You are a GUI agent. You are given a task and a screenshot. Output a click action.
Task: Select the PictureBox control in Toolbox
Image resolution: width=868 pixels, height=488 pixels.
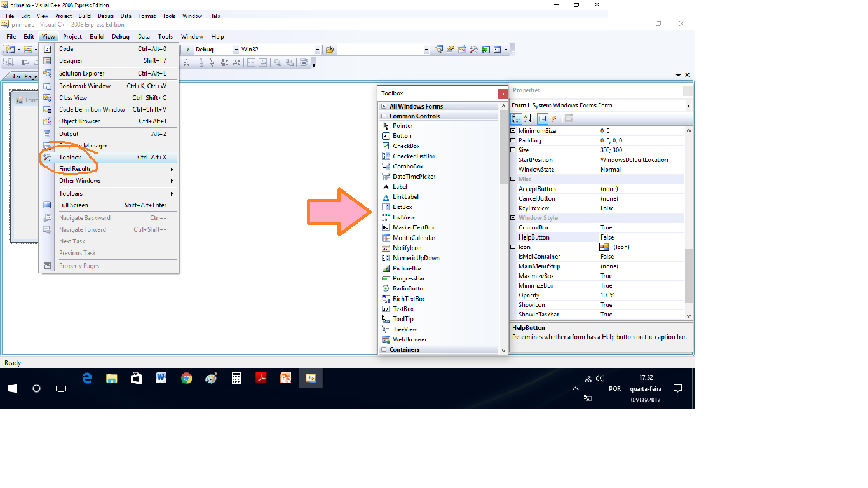[x=407, y=268]
